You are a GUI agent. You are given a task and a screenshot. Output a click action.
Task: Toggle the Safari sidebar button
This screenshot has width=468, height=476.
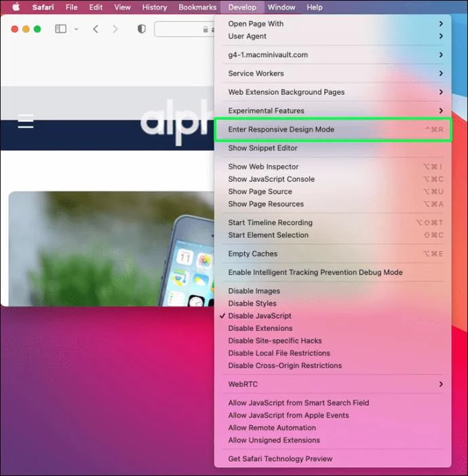[x=61, y=29]
